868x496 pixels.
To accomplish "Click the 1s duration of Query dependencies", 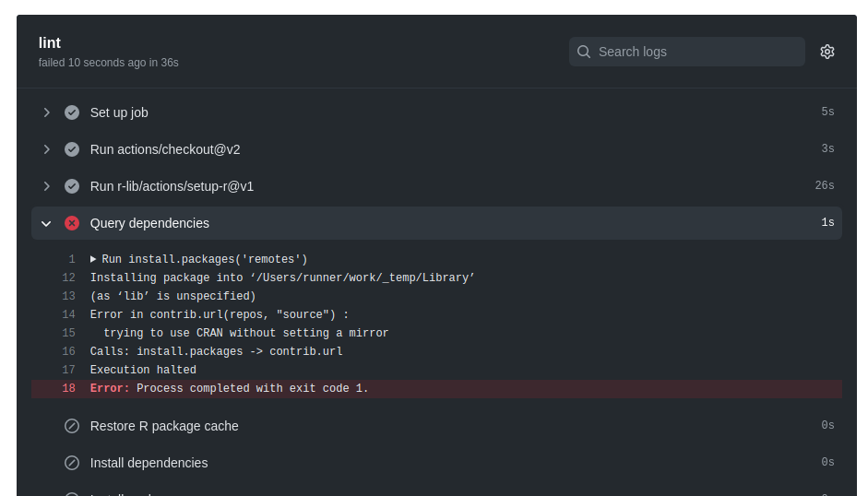I will pos(827,222).
